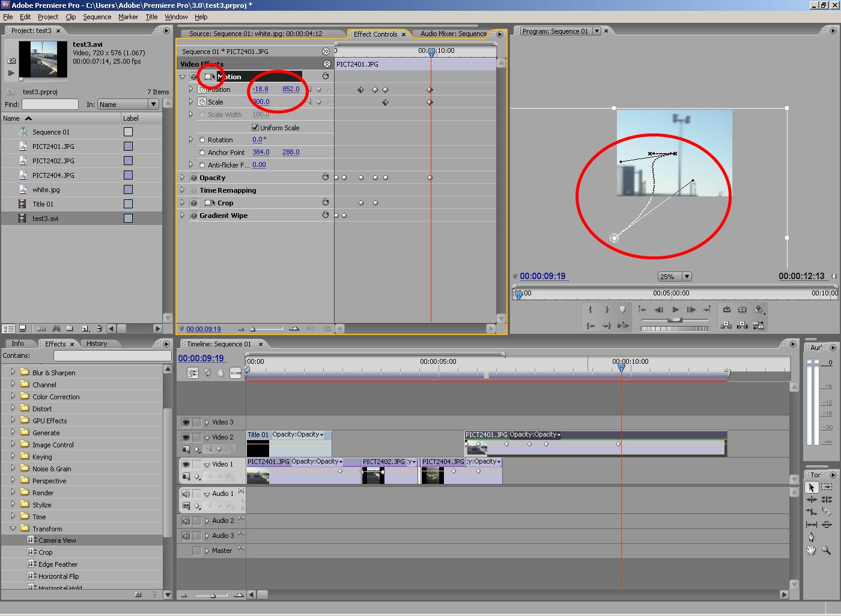
Task: Select the Track Select tool
Action: 827,487
